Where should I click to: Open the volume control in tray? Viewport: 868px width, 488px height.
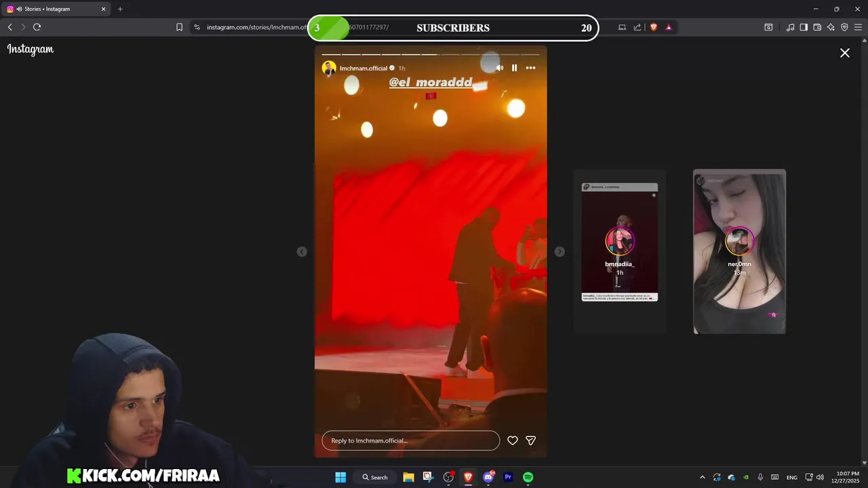[820, 477]
